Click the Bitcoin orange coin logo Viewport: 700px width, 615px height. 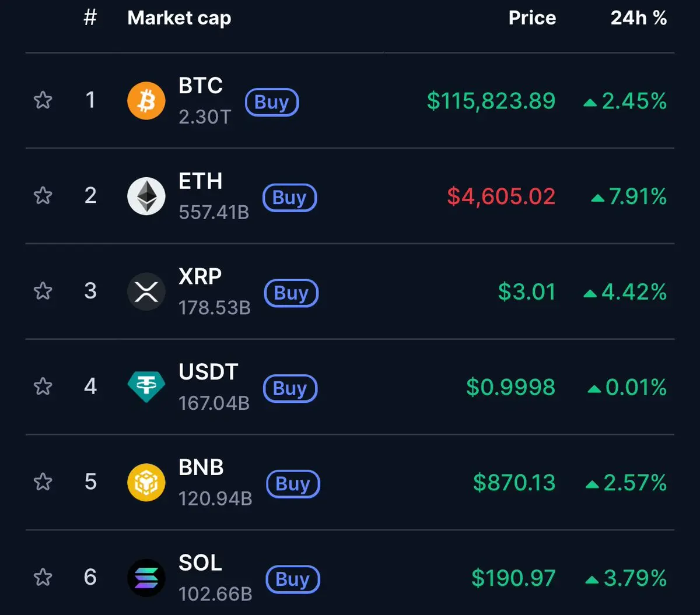[x=146, y=101]
